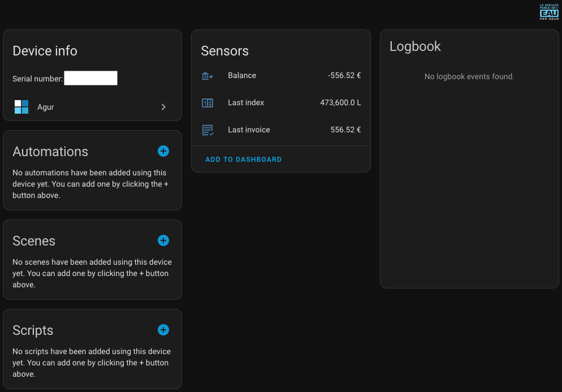Click the Last invoice receipt icon
This screenshot has height=392, width=562.
click(x=207, y=130)
